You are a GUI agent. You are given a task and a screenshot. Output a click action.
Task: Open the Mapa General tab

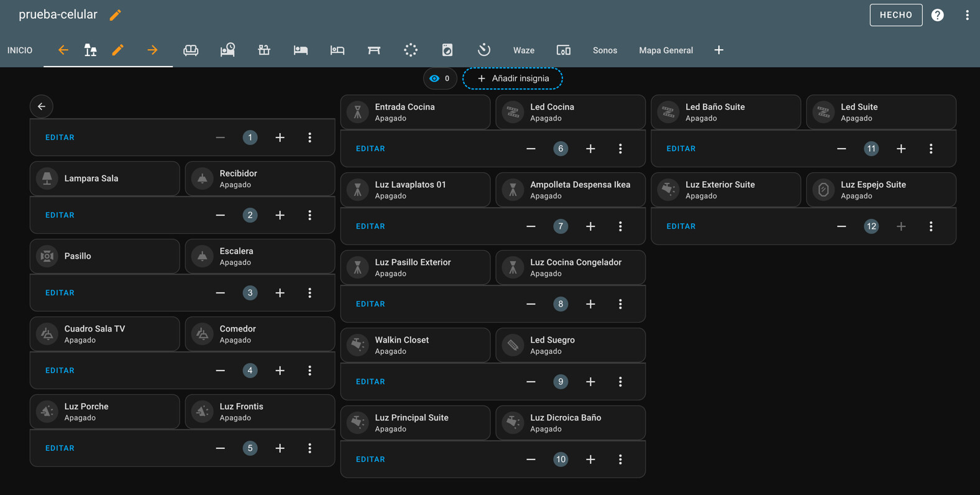coord(666,50)
